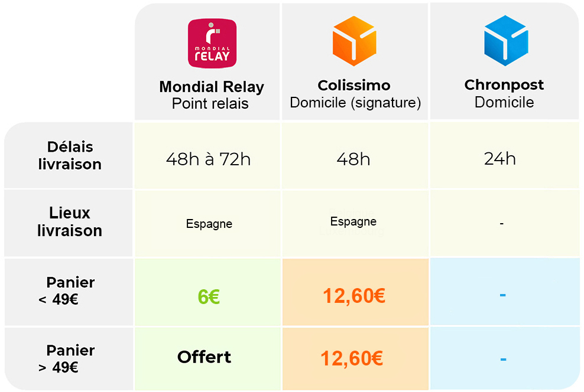Click the Lieux livraison row label

pos(70,222)
